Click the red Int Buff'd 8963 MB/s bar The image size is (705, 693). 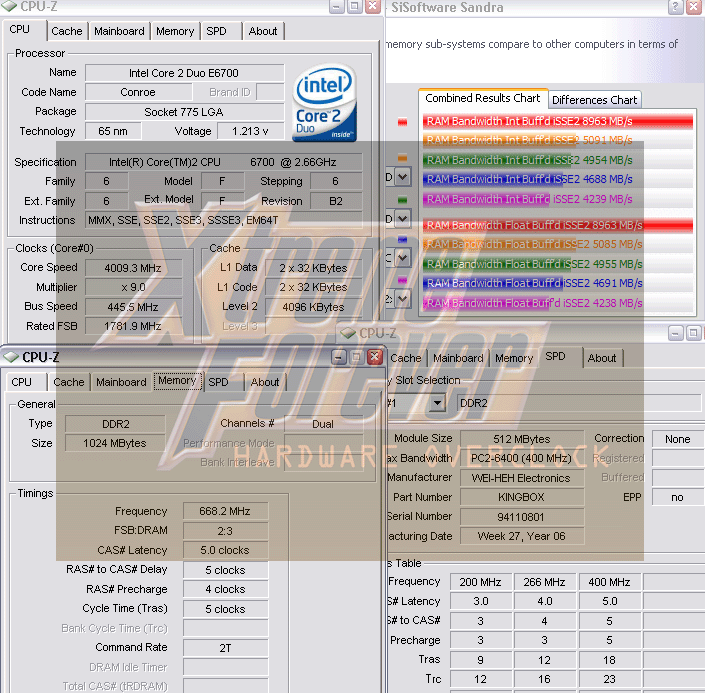click(x=558, y=121)
